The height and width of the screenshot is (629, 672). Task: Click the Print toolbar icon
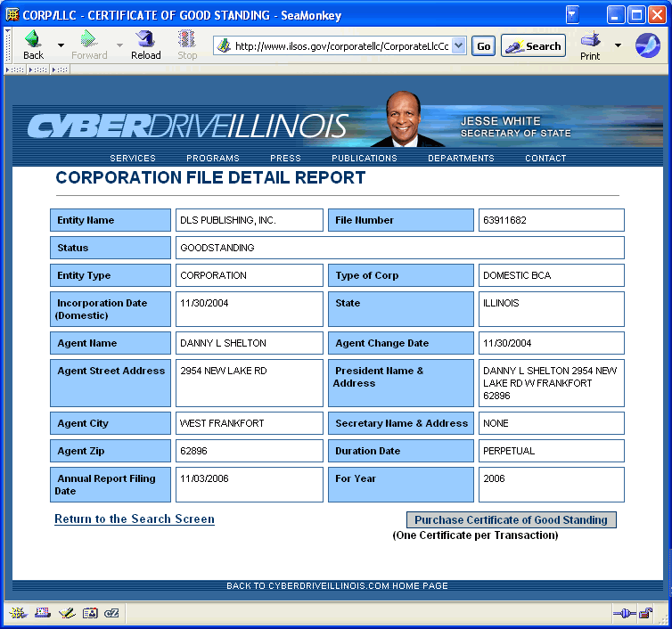click(x=590, y=45)
